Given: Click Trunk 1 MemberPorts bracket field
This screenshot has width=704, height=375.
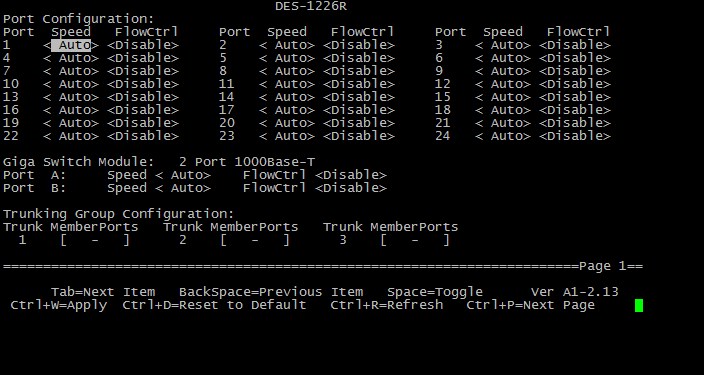Looking at the screenshot, I should point(95,240).
